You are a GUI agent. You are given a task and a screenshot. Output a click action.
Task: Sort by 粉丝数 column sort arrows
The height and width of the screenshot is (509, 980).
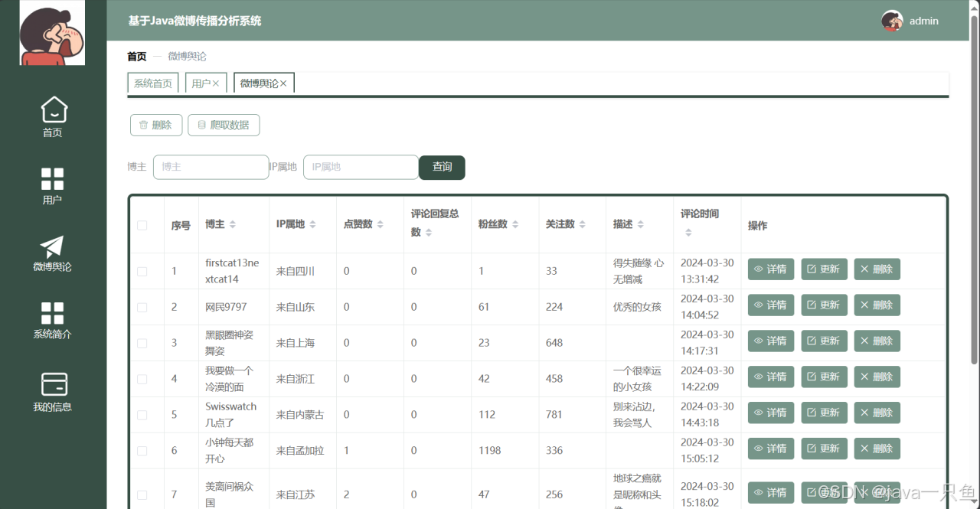[515, 224]
